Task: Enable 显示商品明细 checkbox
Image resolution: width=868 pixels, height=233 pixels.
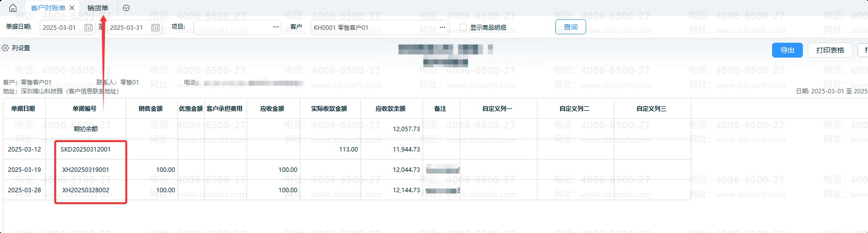Action: 463,27
